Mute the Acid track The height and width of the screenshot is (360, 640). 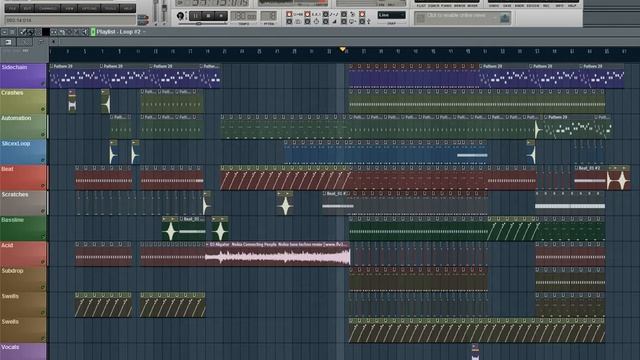(x=42, y=261)
